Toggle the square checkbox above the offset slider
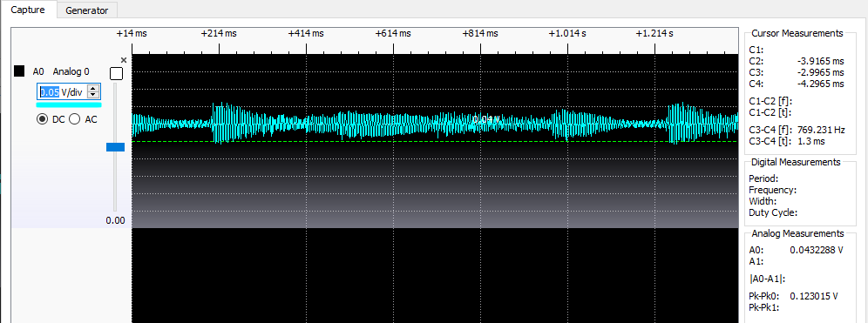Image resolution: width=868 pixels, height=323 pixels. (x=116, y=73)
